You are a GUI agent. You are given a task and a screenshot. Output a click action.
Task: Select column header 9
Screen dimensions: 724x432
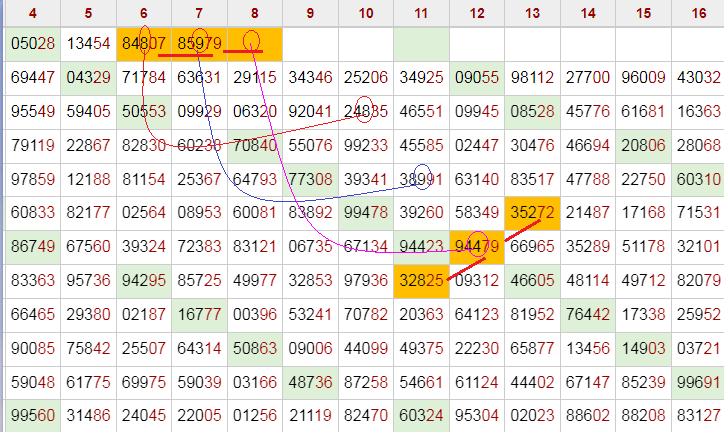(310, 13)
